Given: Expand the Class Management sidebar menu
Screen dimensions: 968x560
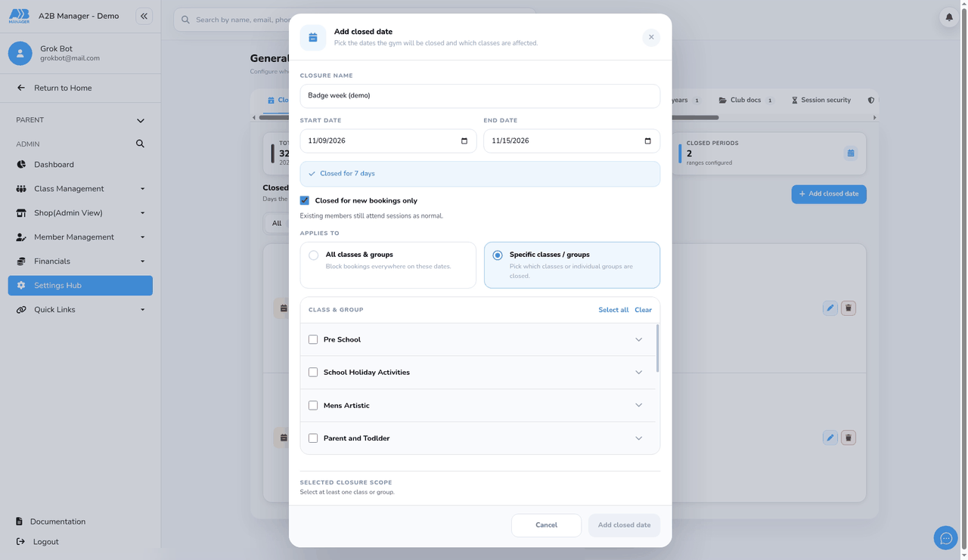Looking at the screenshot, I should 80,188.
